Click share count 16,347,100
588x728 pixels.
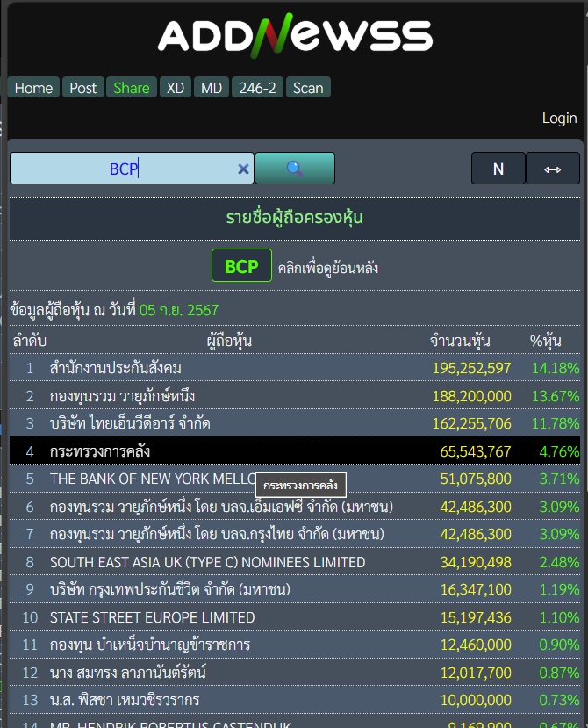pos(475,589)
